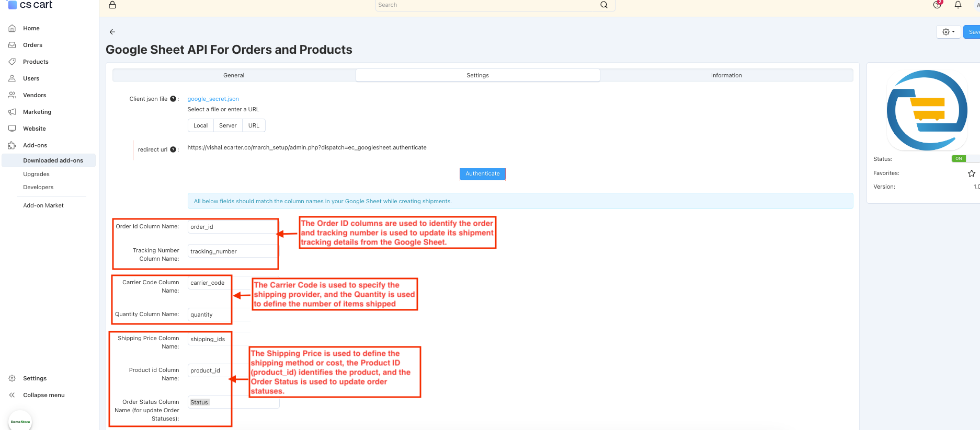
Task: Click the Orders inbox icon
Action: [x=12, y=45]
